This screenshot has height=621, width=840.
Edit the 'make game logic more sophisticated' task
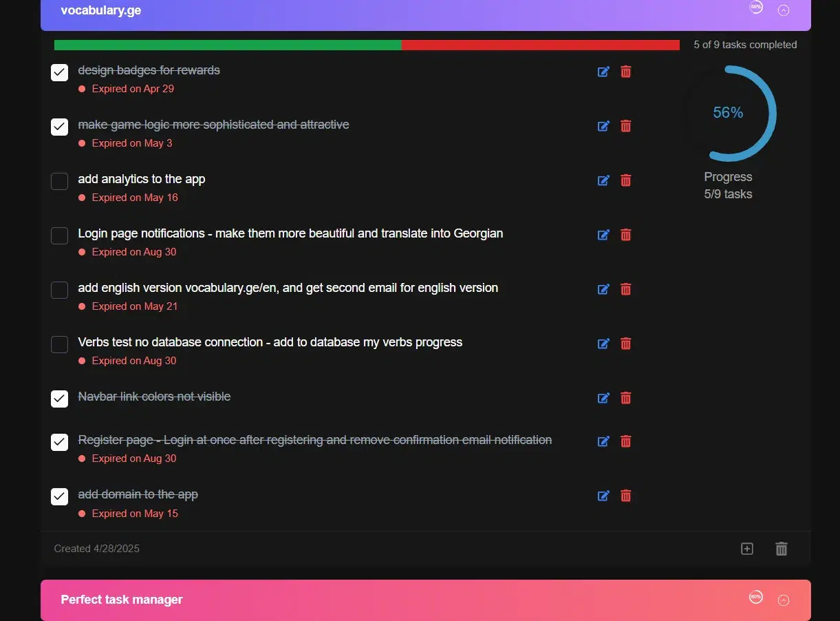[603, 126]
